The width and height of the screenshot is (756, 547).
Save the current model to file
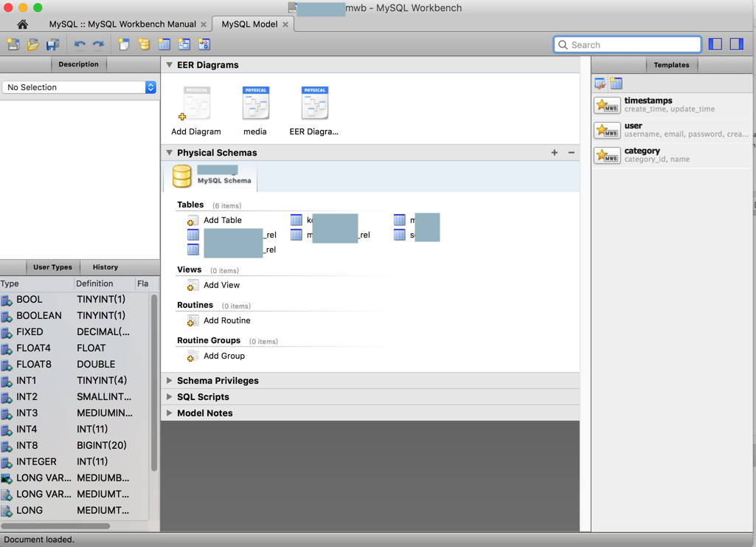(x=52, y=44)
